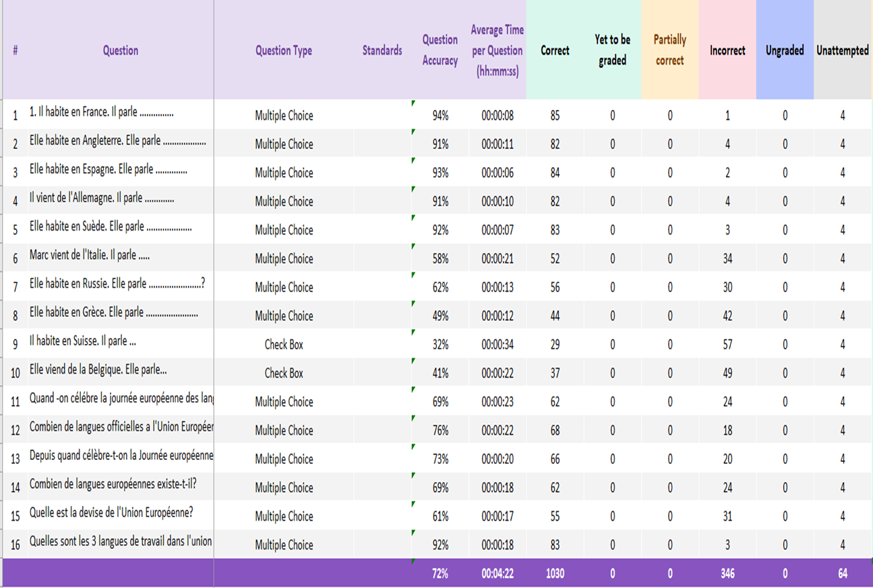Screen dimensions: 873x588
Task: Select the question about la devise de l'Union Européenne
Action: tap(111, 512)
